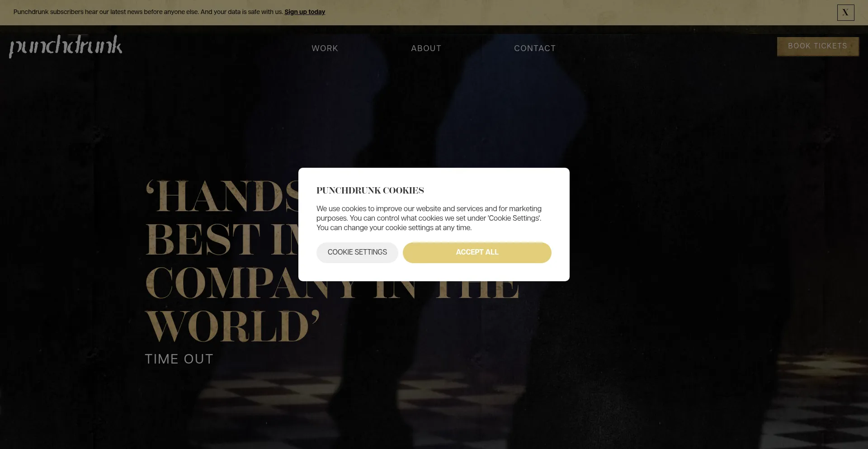Click the word BEST in the headline
868x449 pixels.
pos(203,240)
